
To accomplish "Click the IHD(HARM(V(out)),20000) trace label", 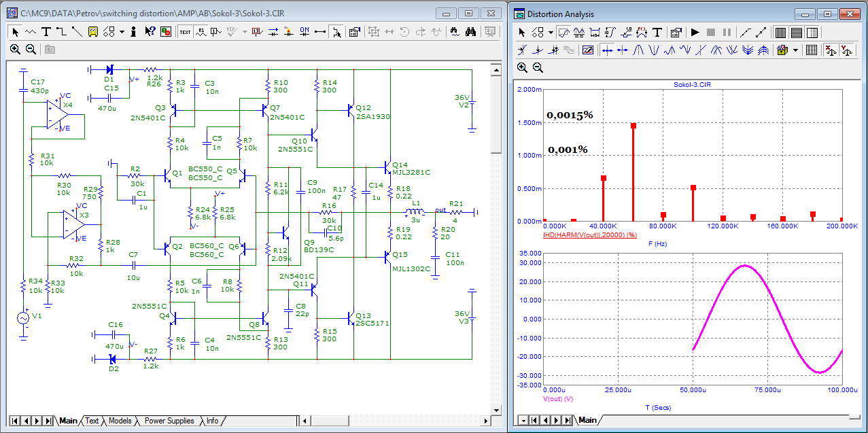I will [x=589, y=235].
